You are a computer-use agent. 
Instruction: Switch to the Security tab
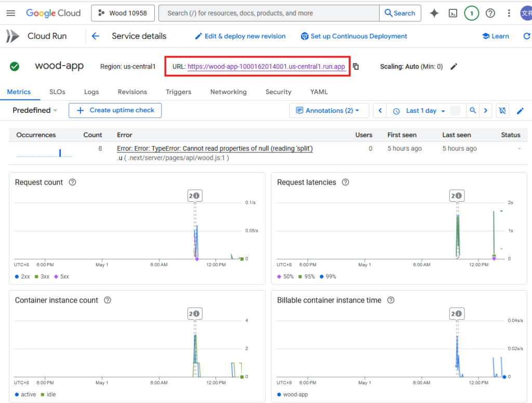click(278, 92)
